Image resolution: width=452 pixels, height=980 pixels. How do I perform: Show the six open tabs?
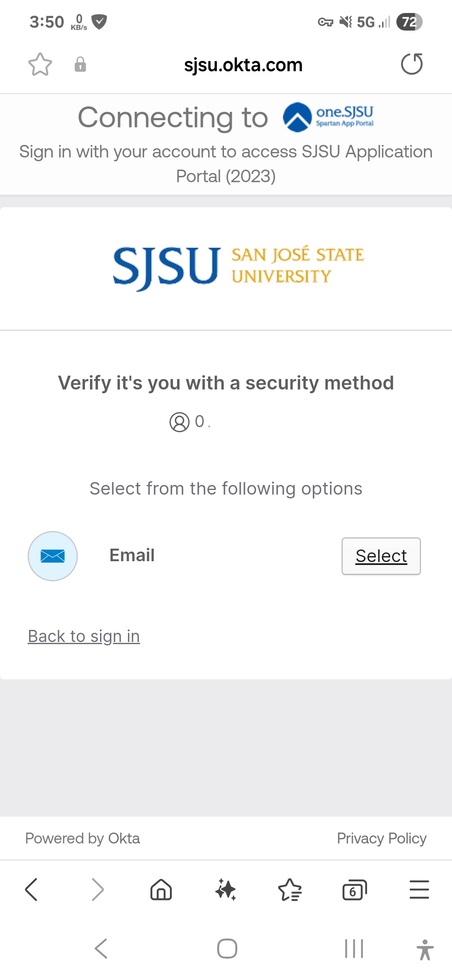354,890
